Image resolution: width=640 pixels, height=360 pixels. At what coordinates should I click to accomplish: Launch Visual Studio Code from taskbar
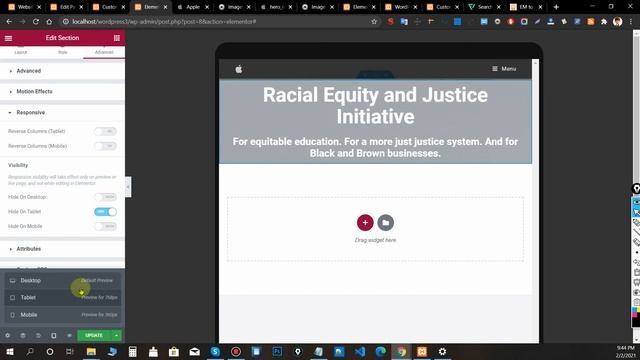coord(360,351)
